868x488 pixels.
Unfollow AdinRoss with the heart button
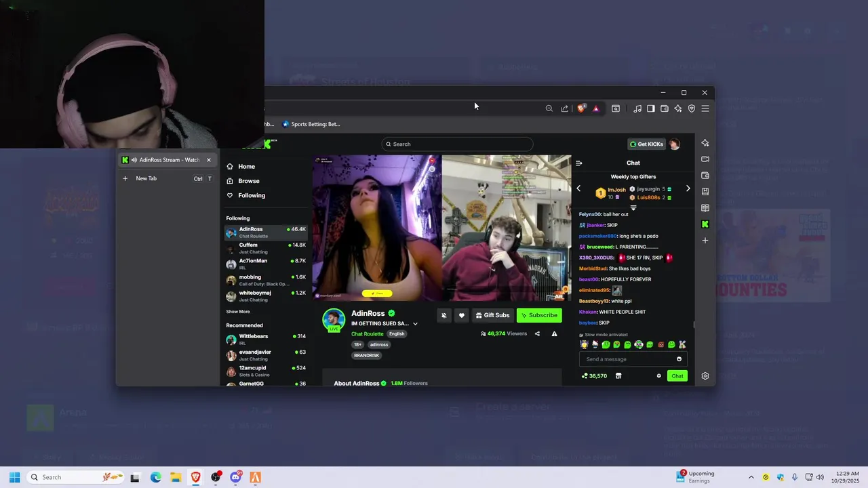462,315
